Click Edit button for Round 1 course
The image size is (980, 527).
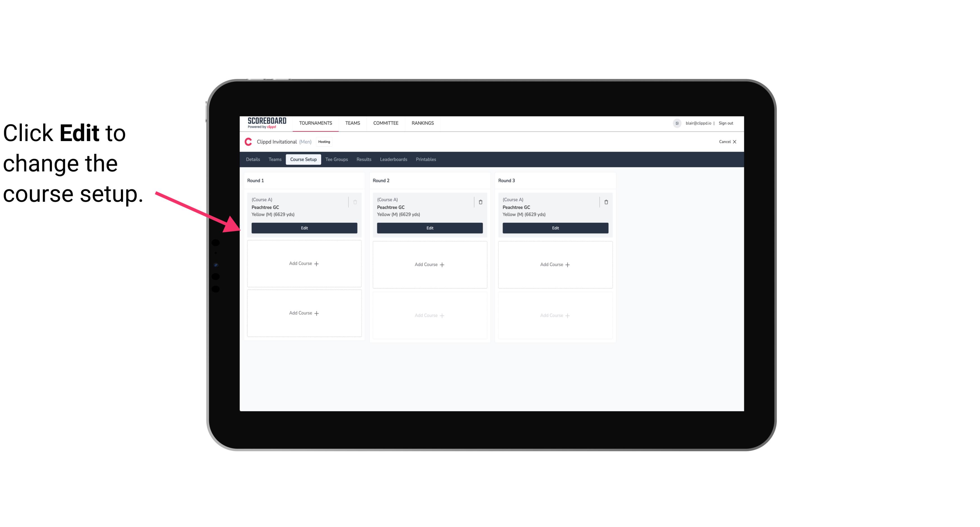pyautogui.click(x=304, y=227)
